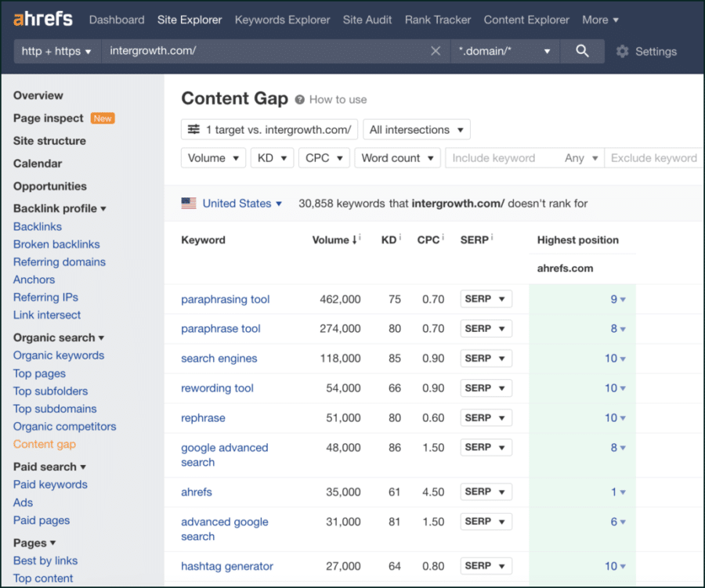
Task: Open Settings via the gear icon
Action: click(623, 51)
